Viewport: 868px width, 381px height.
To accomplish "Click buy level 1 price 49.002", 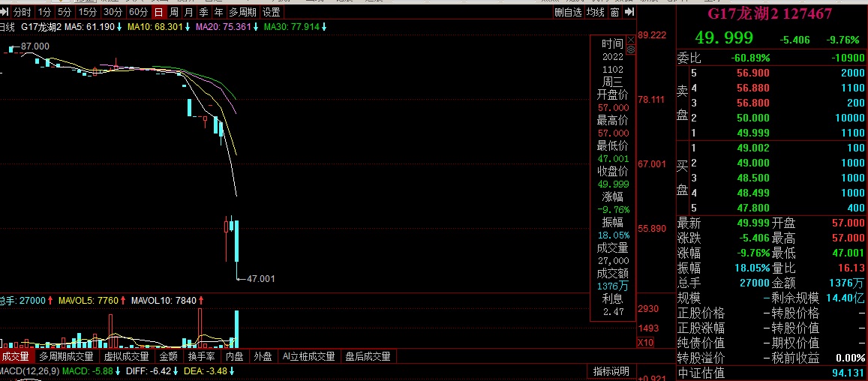I will (752, 148).
